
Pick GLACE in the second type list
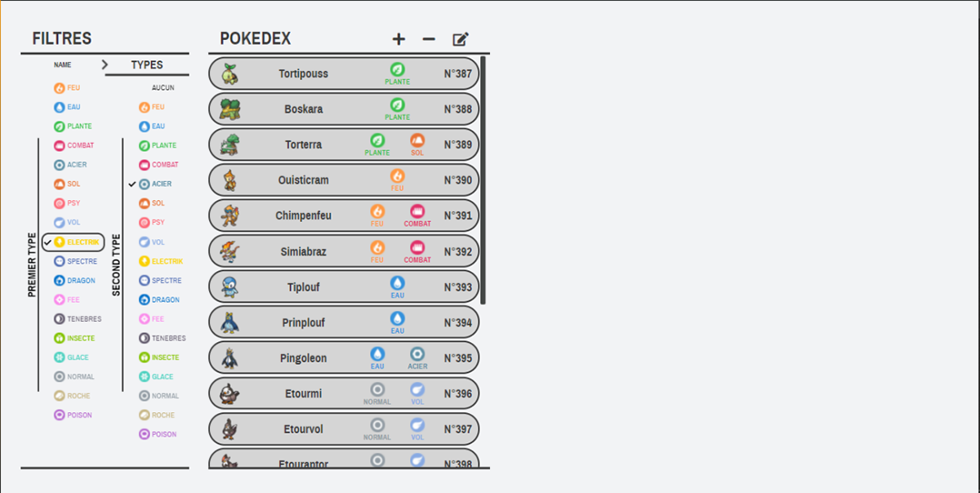point(156,377)
